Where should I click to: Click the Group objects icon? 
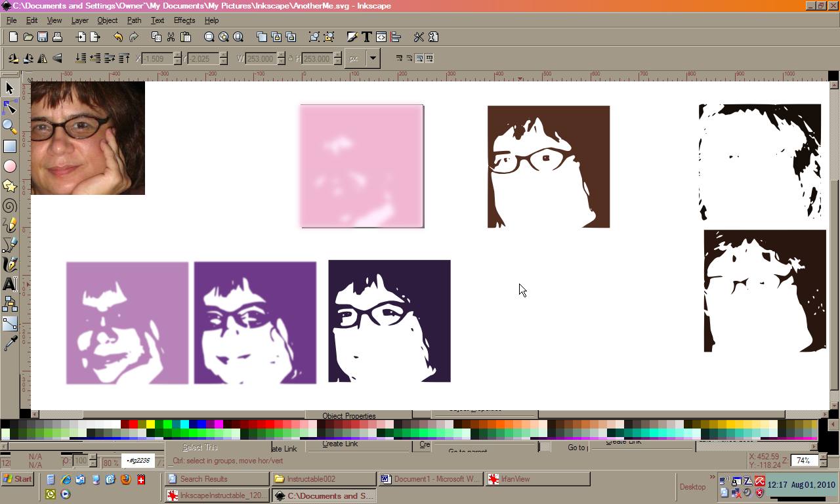coord(314,37)
